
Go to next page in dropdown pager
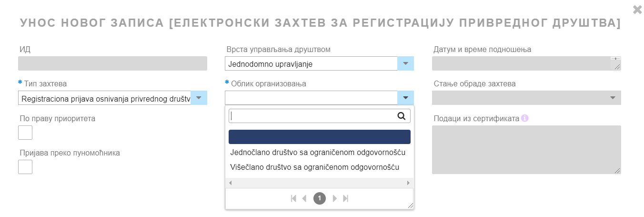coord(334,198)
